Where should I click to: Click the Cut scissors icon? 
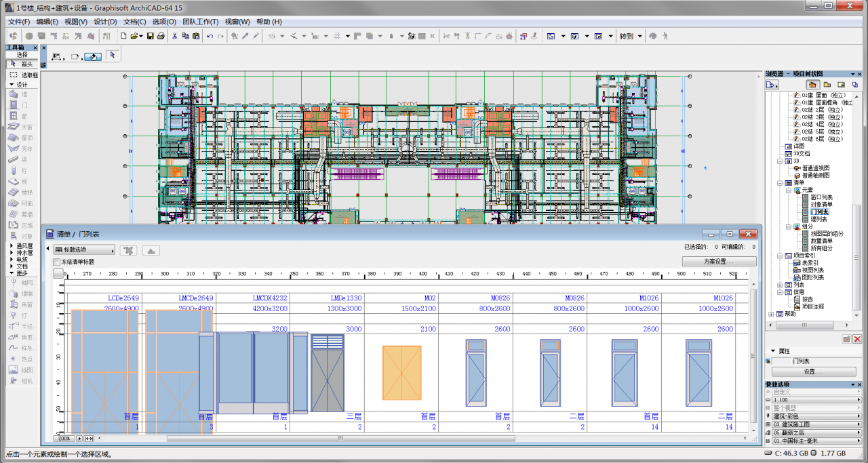175,36
